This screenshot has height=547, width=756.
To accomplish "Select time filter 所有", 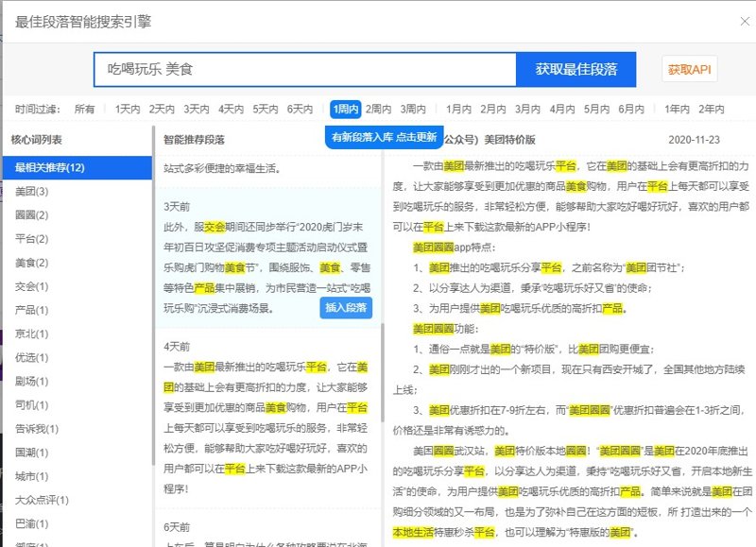I will 84,109.
